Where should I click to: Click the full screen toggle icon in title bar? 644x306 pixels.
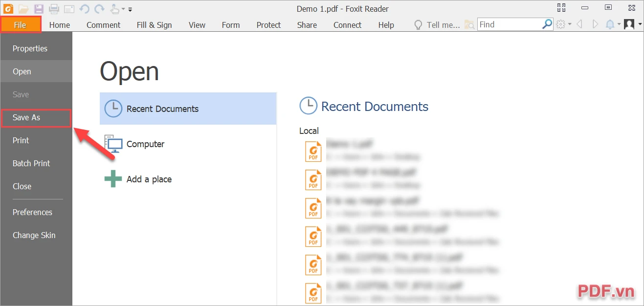561,8
